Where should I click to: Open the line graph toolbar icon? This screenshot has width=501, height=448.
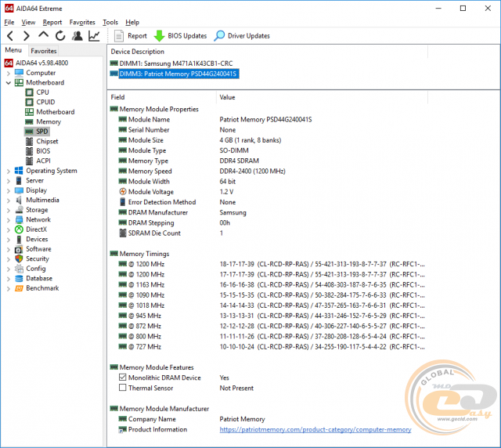(94, 36)
